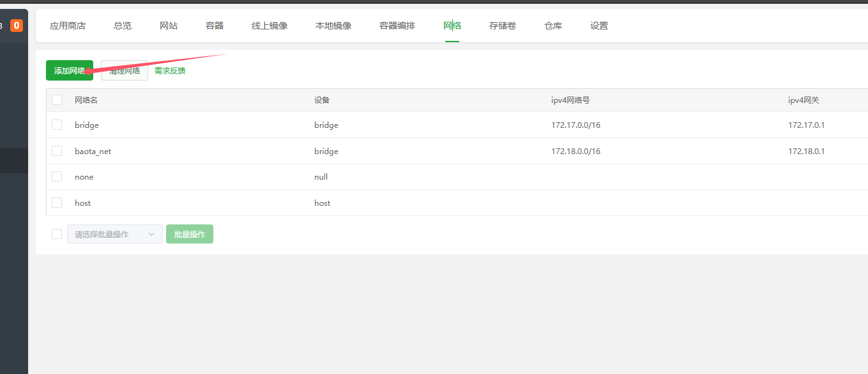Click the 172.17.0.0/16 network cell

[x=576, y=125]
